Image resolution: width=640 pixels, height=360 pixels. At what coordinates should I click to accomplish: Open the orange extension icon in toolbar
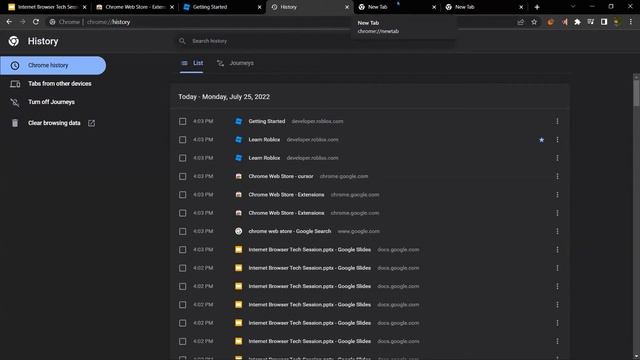550,22
